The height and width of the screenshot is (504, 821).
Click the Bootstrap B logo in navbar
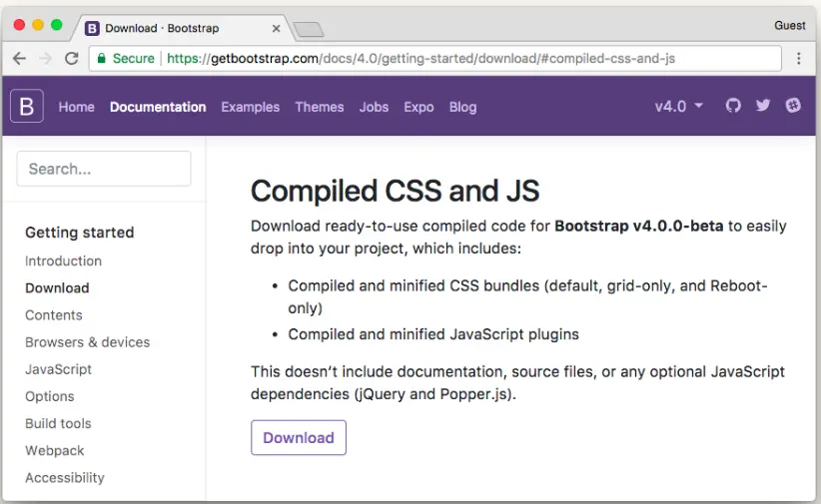click(x=27, y=106)
